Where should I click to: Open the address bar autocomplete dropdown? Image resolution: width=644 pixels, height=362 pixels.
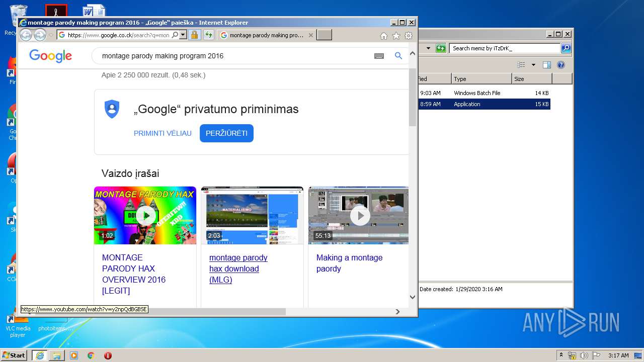pyautogui.click(x=183, y=35)
